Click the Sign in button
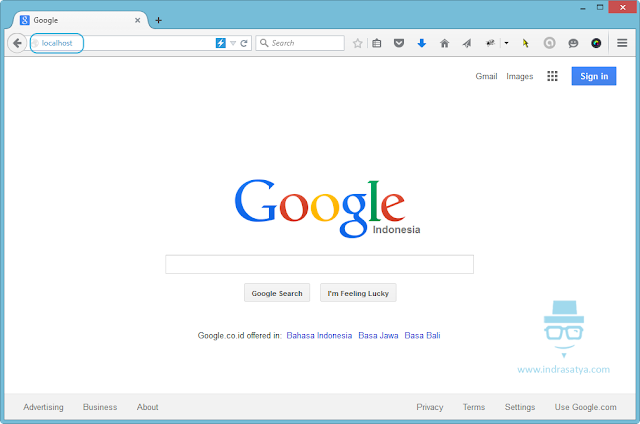 point(594,76)
